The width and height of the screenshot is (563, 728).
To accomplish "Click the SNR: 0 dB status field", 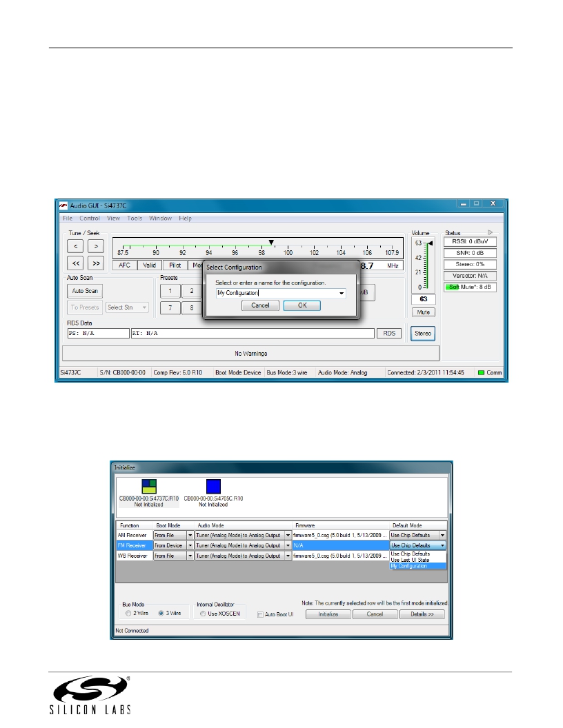I will coord(470,253).
